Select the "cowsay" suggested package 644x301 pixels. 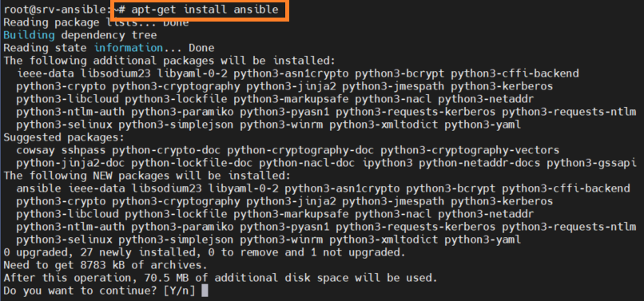pyautogui.click(x=35, y=150)
